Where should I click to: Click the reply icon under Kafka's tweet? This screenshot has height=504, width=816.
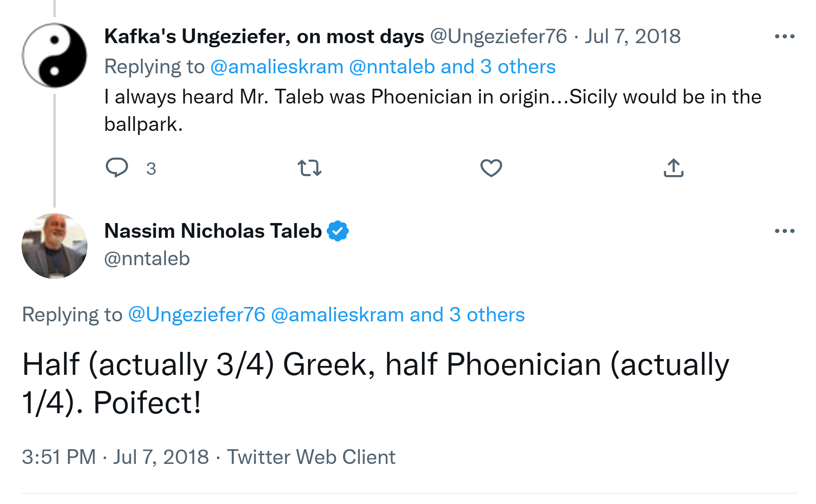point(117,168)
